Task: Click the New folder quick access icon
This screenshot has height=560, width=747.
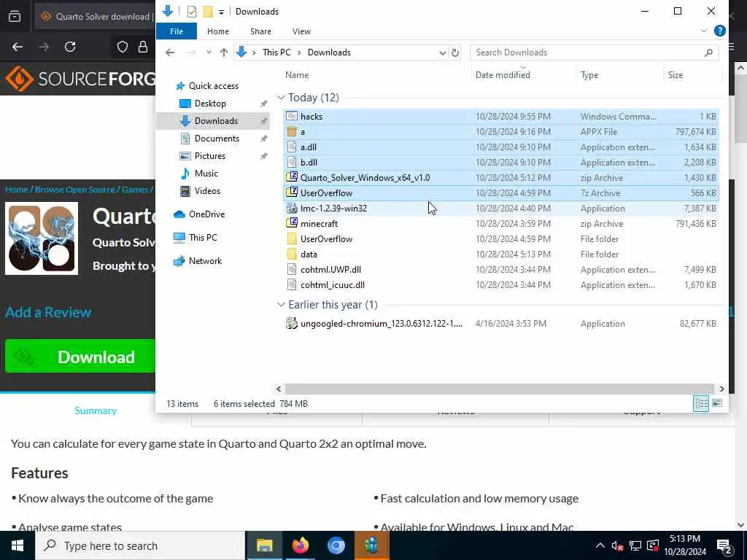Action: coord(208,12)
